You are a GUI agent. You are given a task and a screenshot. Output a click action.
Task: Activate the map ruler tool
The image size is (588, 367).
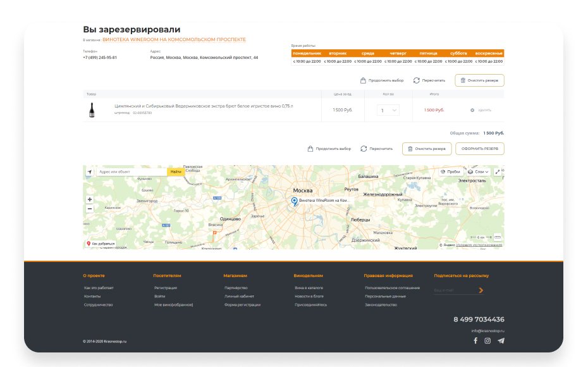[x=498, y=237]
